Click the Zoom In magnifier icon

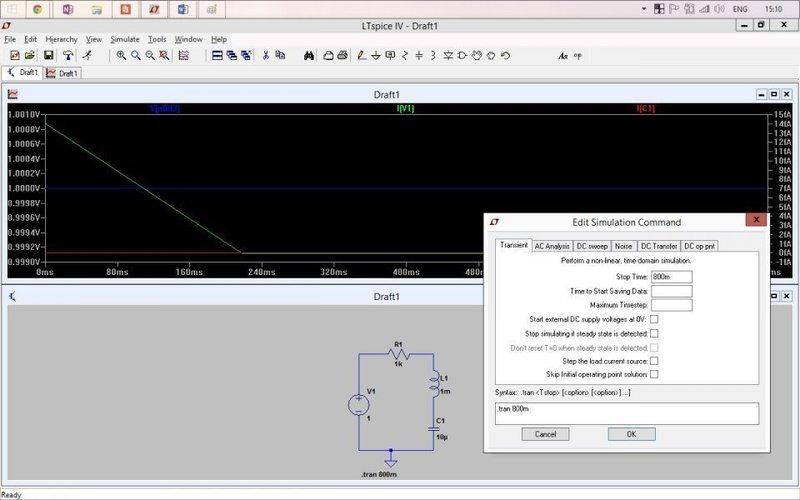[x=121, y=56]
